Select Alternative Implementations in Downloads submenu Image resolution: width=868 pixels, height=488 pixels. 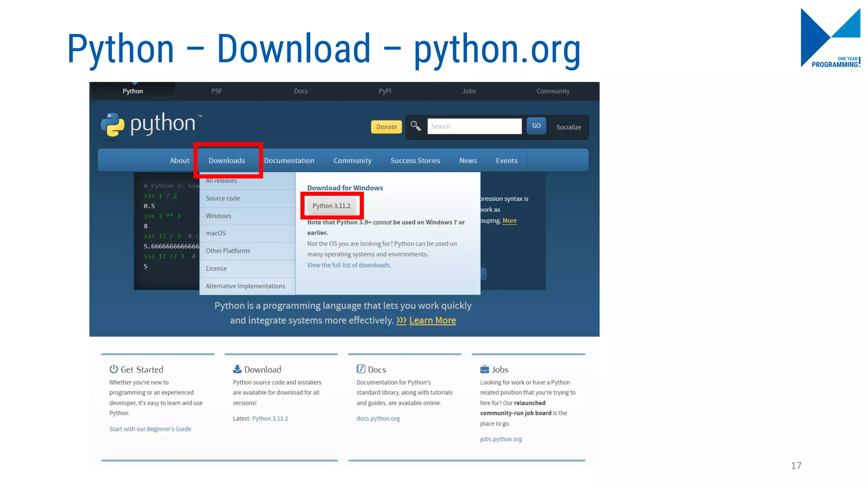[248, 286]
